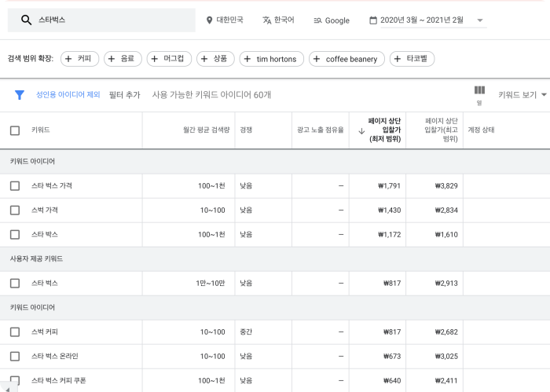Add coffee beanery chip to search
The image size is (550, 392).
(346, 59)
